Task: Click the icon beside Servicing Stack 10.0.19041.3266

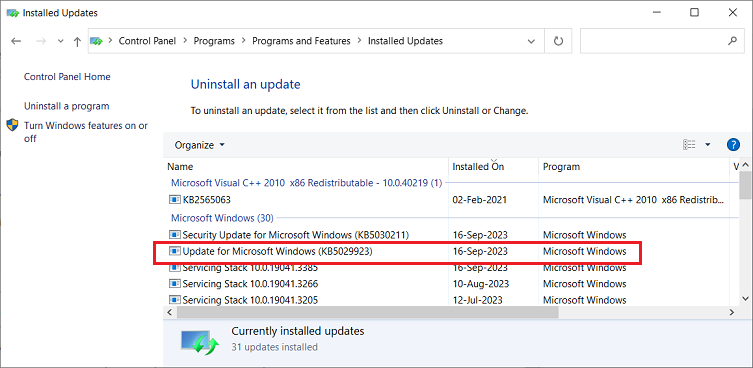Action: click(x=175, y=284)
